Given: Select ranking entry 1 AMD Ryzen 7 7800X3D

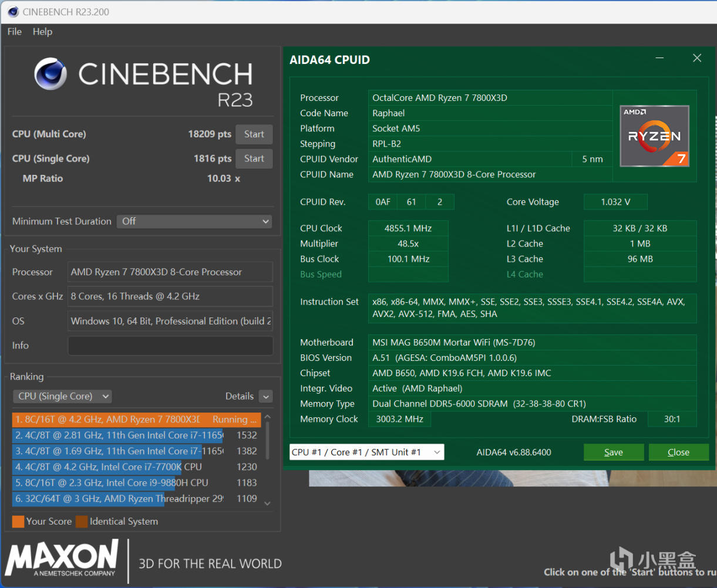Looking at the screenshot, I should (136, 420).
